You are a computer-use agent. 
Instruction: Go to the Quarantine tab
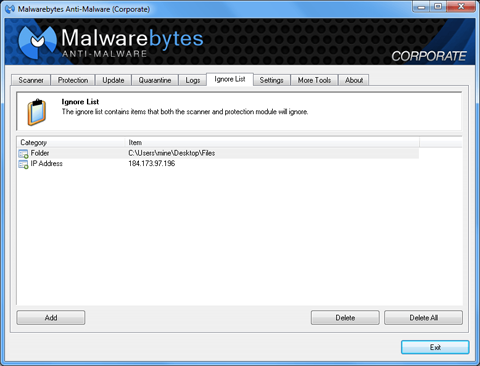coord(155,80)
